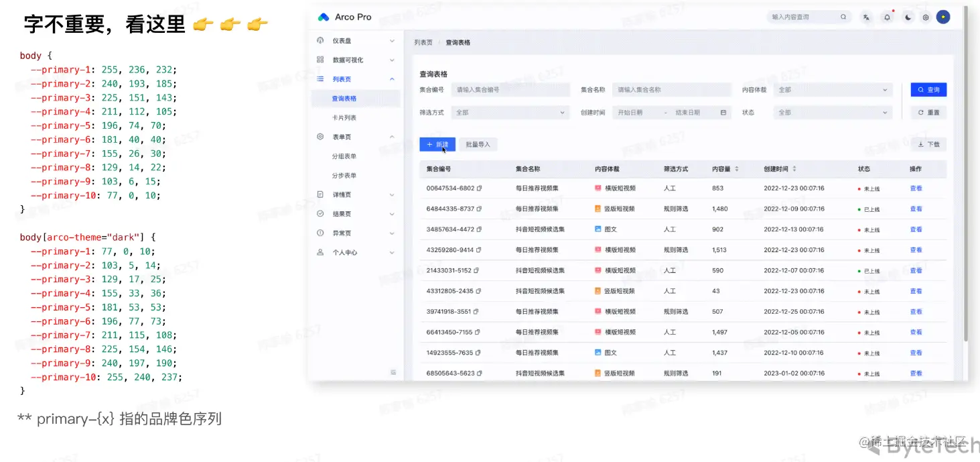Collapse the 表单页 menu chevron
Image resolution: width=980 pixels, height=462 pixels.
tap(392, 137)
